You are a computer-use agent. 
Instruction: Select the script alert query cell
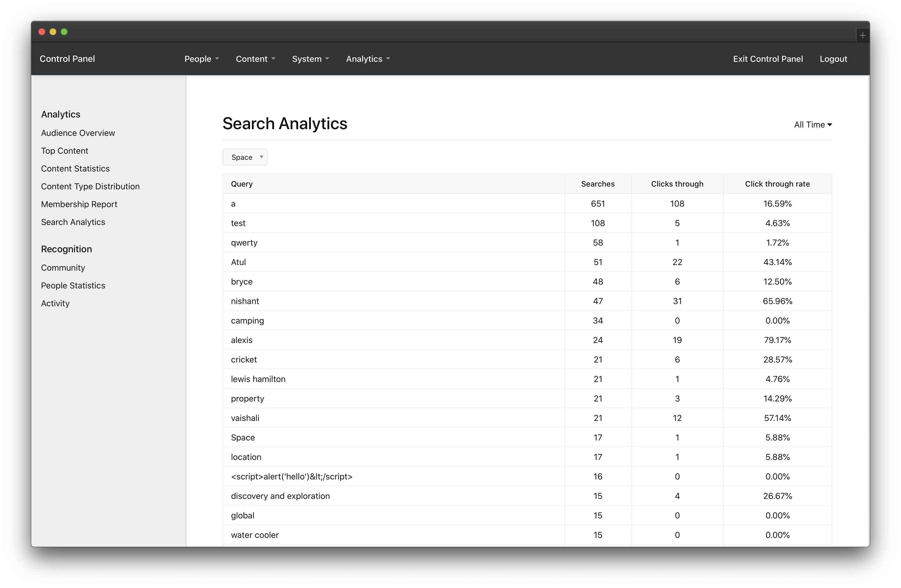[394, 476]
